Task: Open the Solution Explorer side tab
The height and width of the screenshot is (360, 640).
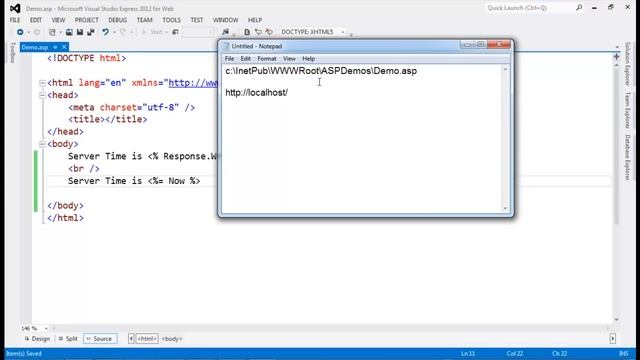Action: (627, 64)
